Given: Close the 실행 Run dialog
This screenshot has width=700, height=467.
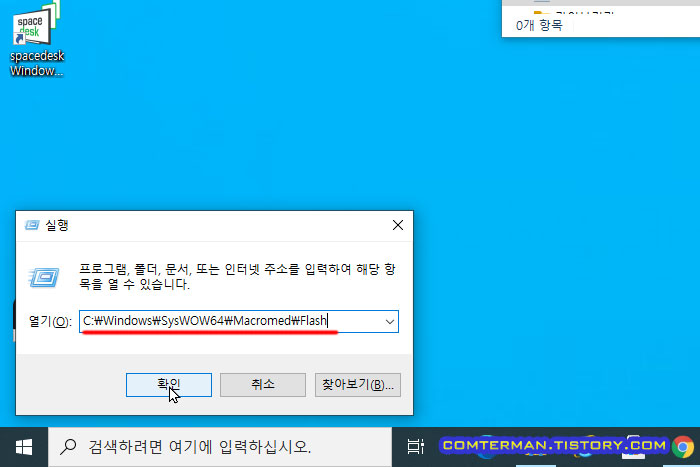Looking at the screenshot, I should [398, 225].
